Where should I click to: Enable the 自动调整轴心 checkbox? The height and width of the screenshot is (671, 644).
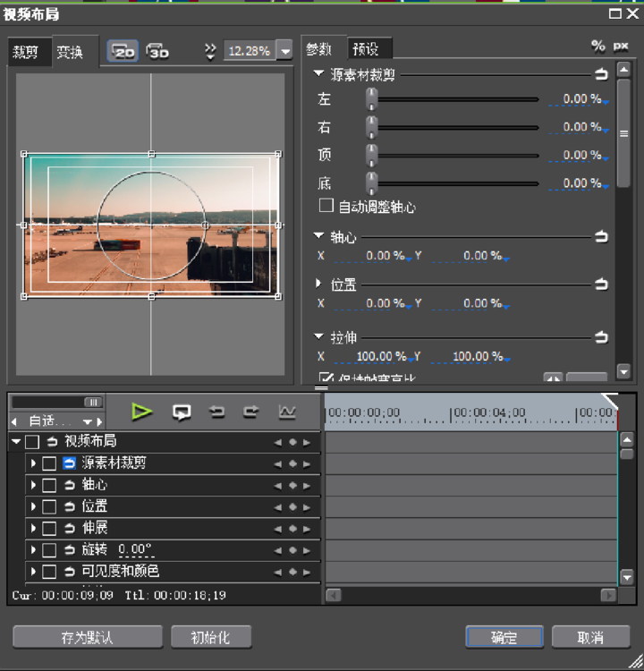pyautogui.click(x=326, y=206)
